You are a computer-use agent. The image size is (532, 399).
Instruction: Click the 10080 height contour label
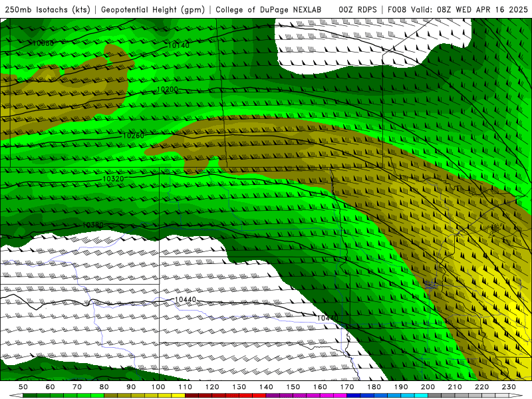[x=43, y=43]
